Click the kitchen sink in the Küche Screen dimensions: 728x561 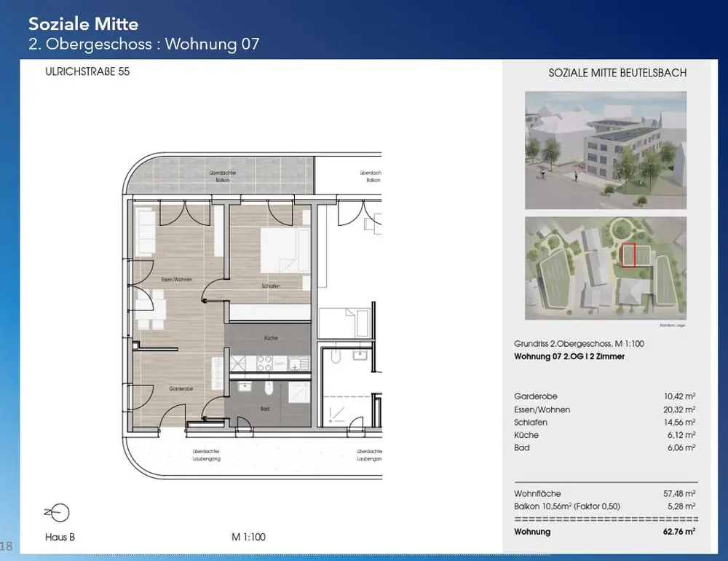point(296,363)
